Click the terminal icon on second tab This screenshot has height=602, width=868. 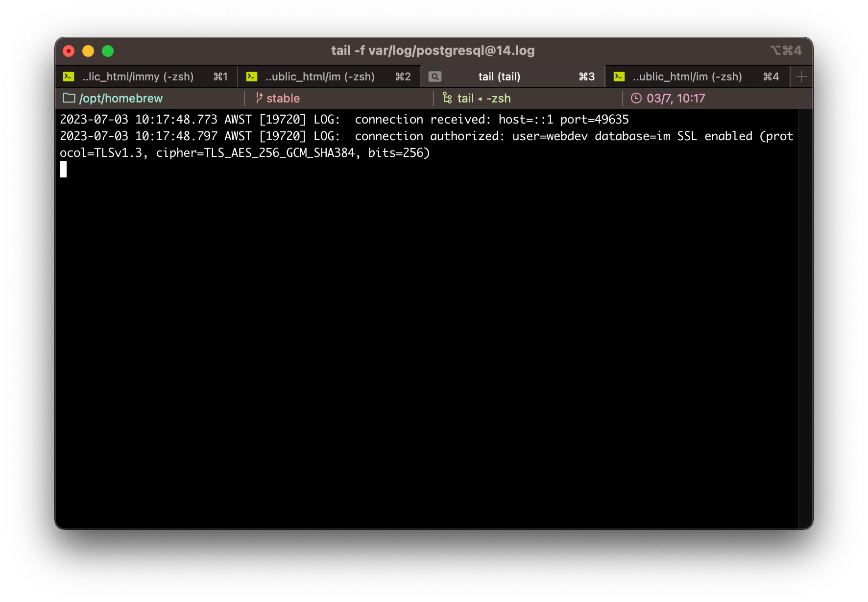pyautogui.click(x=252, y=76)
